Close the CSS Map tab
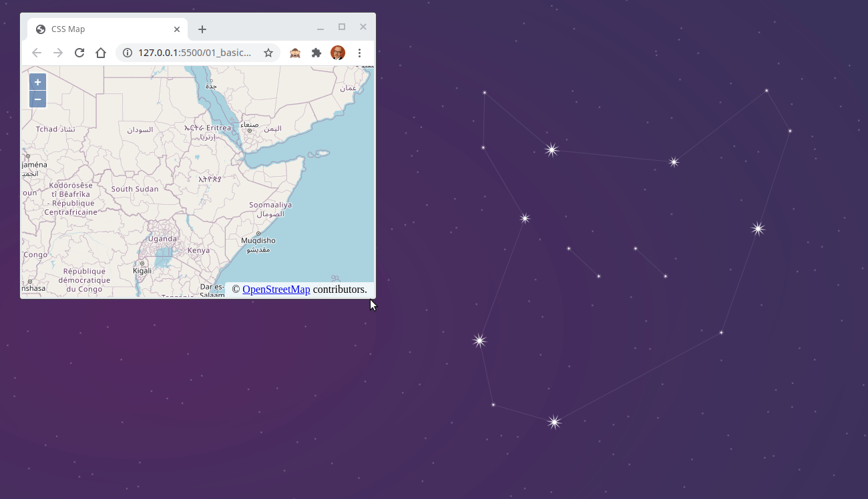 point(177,29)
